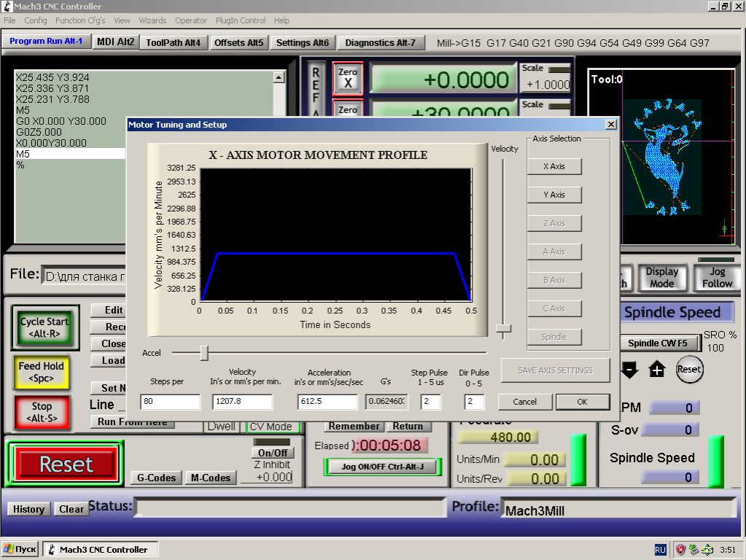The height and width of the screenshot is (560, 746).
Task: Click the Return button
Action: pyautogui.click(x=408, y=427)
